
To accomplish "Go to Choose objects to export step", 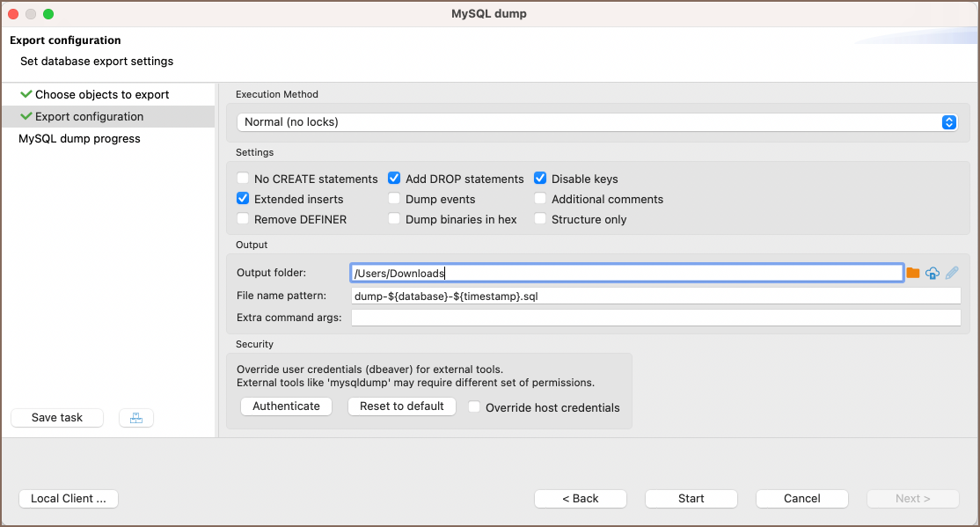I will [x=102, y=94].
